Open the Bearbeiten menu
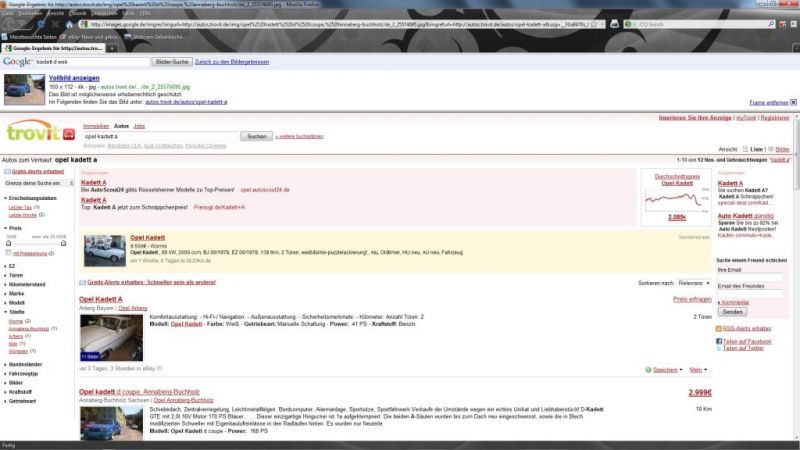Image resolution: width=800 pixels, height=450 pixels. point(30,13)
